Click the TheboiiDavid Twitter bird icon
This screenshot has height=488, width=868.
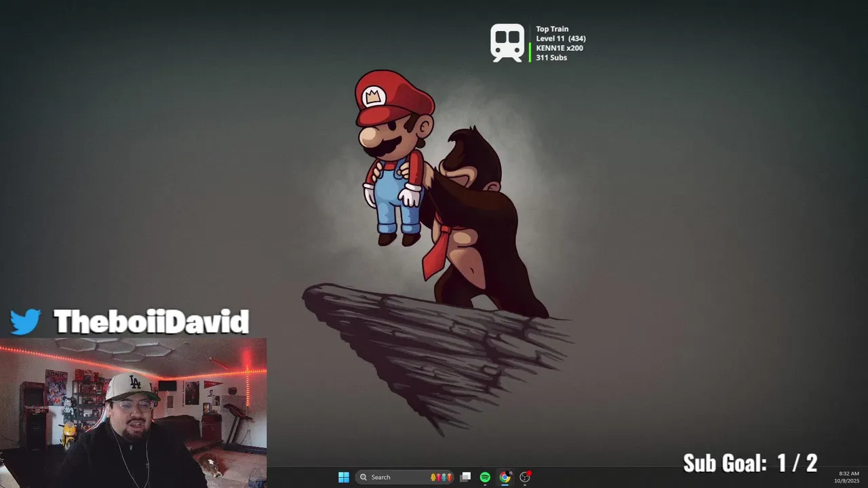(26, 321)
